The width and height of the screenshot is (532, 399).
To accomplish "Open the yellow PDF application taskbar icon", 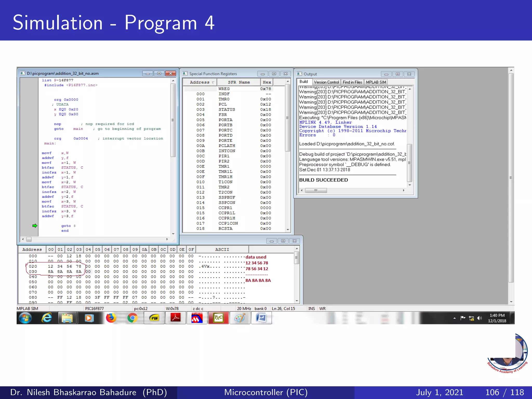I will (x=154, y=318).
